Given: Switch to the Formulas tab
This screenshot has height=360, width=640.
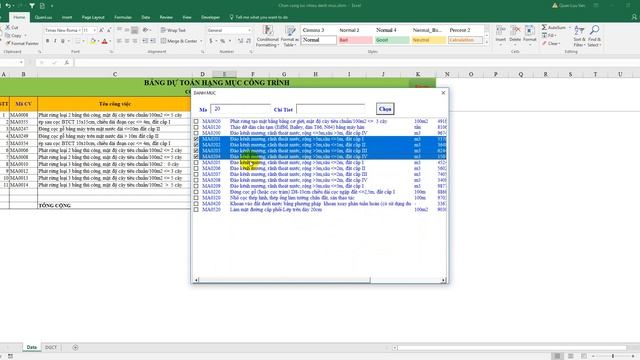Looking at the screenshot, I should tap(123, 17).
